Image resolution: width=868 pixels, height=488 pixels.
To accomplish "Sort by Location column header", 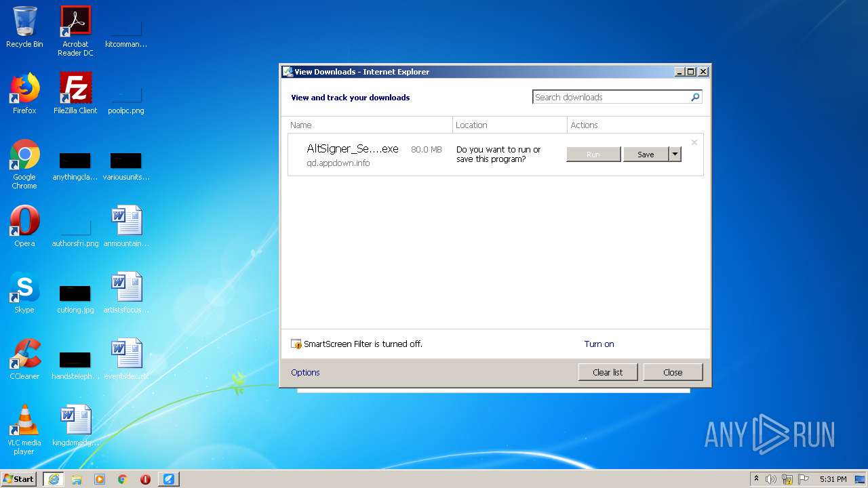I will pos(510,125).
